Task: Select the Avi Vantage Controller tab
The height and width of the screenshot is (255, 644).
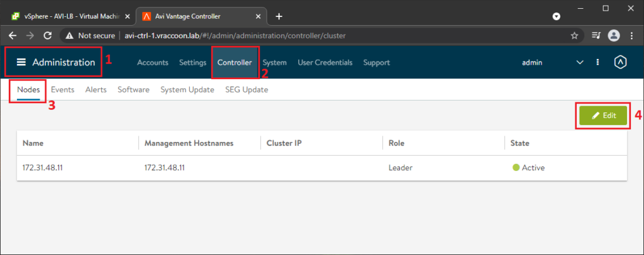Action: [x=201, y=16]
